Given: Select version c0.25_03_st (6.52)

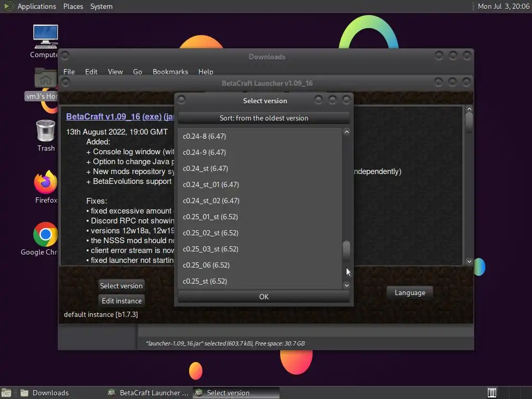Looking at the screenshot, I should 260,249.
